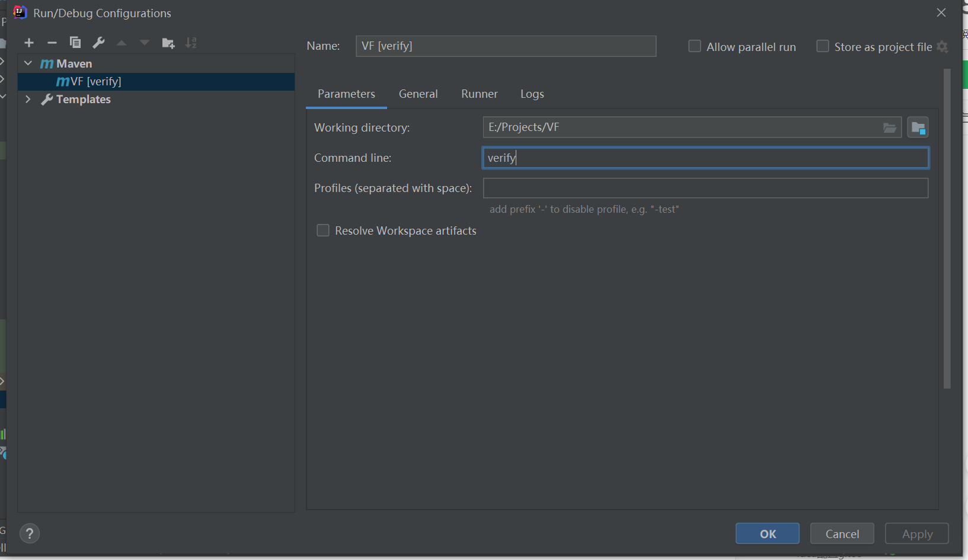Open the help question mark
This screenshot has height=560, width=968.
[30, 533]
